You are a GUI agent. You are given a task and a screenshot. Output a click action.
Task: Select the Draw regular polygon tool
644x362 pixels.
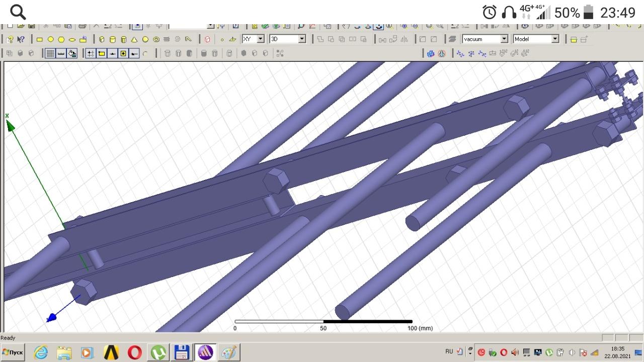click(x=61, y=39)
